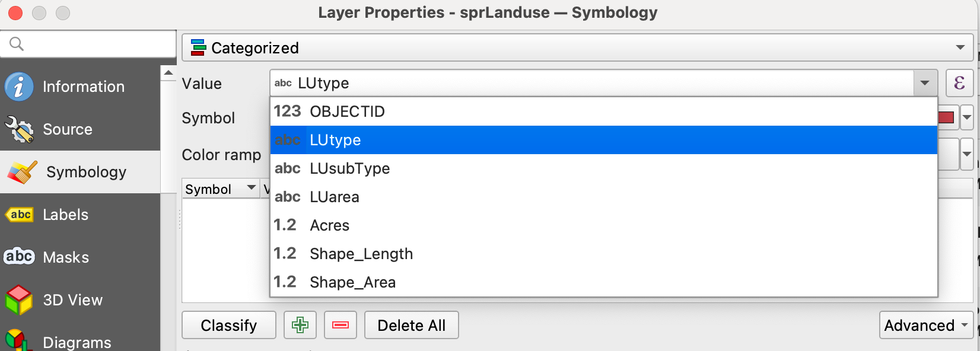Choose LUsubType from the field list
The width and height of the screenshot is (980, 351).
coord(349,168)
